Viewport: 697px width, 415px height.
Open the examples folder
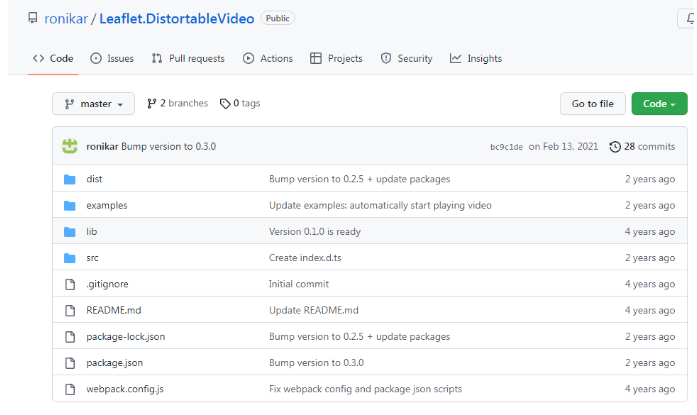point(107,205)
